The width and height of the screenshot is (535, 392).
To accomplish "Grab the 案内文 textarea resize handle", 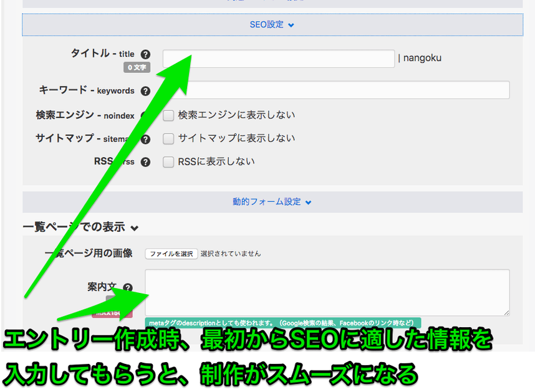I will [506, 312].
